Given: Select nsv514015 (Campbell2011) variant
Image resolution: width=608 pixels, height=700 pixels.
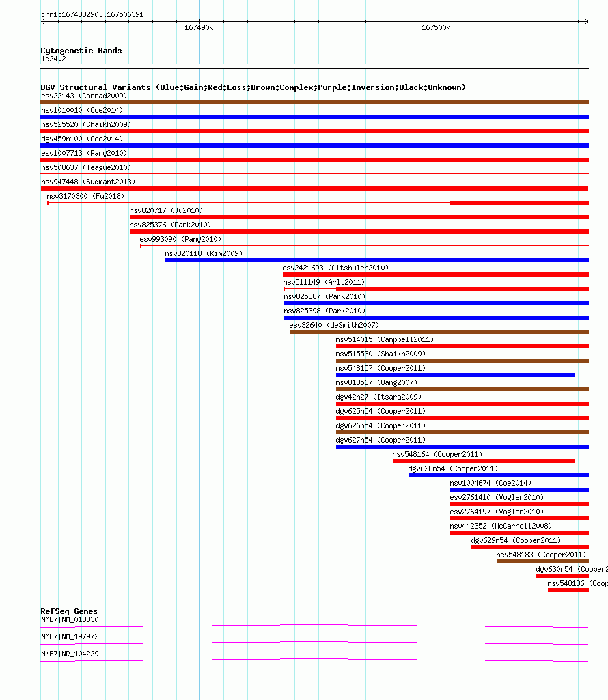Looking at the screenshot, I should pos(385,339).
